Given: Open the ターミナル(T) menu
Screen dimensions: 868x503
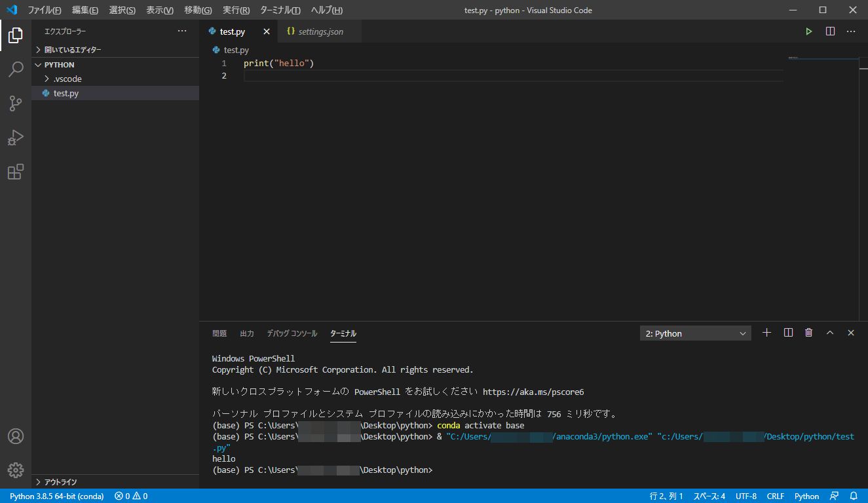Looking at the screenshot, I should [280, 10].
